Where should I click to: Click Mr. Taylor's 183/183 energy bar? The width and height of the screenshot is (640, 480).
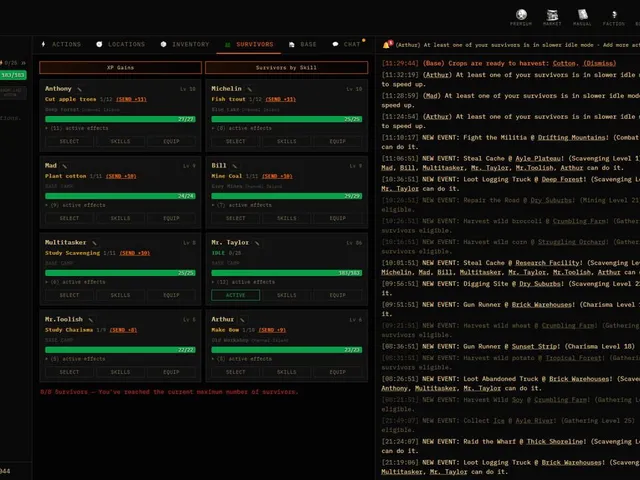pyautogui.click(x=287, y=273)
